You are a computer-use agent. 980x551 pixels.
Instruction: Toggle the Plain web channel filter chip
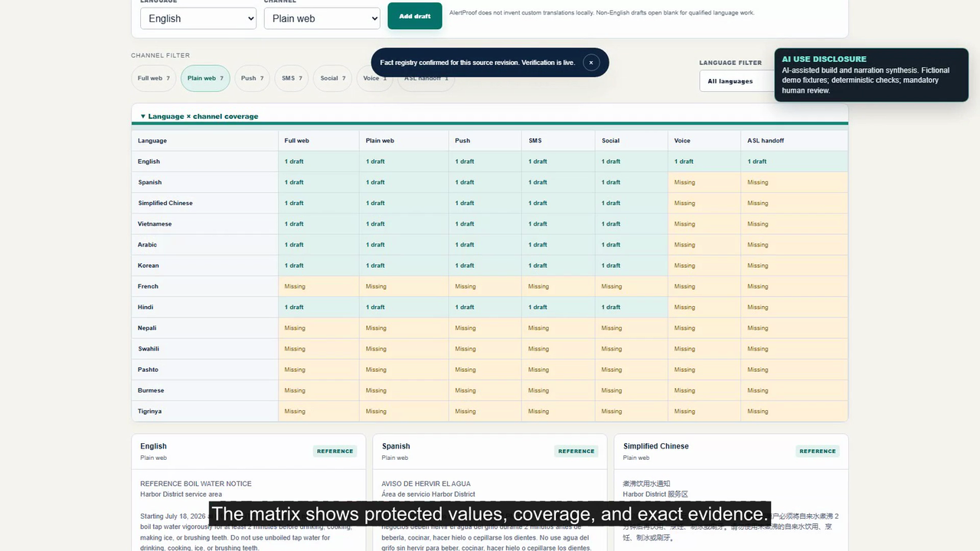[205, 78]
